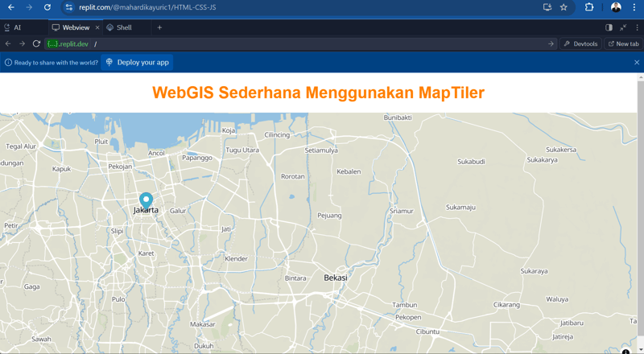Open Chrome three-dot menu
This screenshot has width=644, height=354.
pos(634,7)
